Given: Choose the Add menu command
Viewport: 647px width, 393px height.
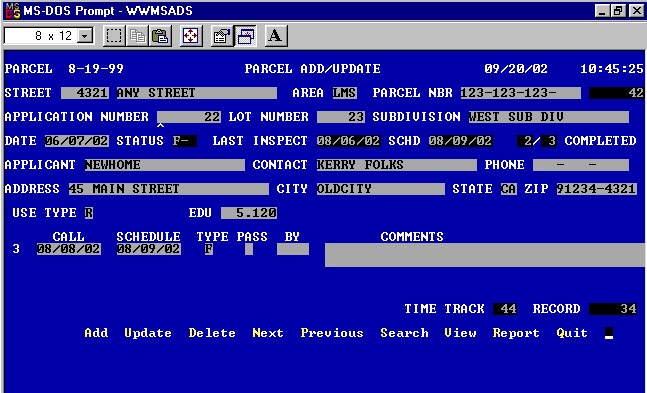Looking at the screenshot, I should 96,333.
